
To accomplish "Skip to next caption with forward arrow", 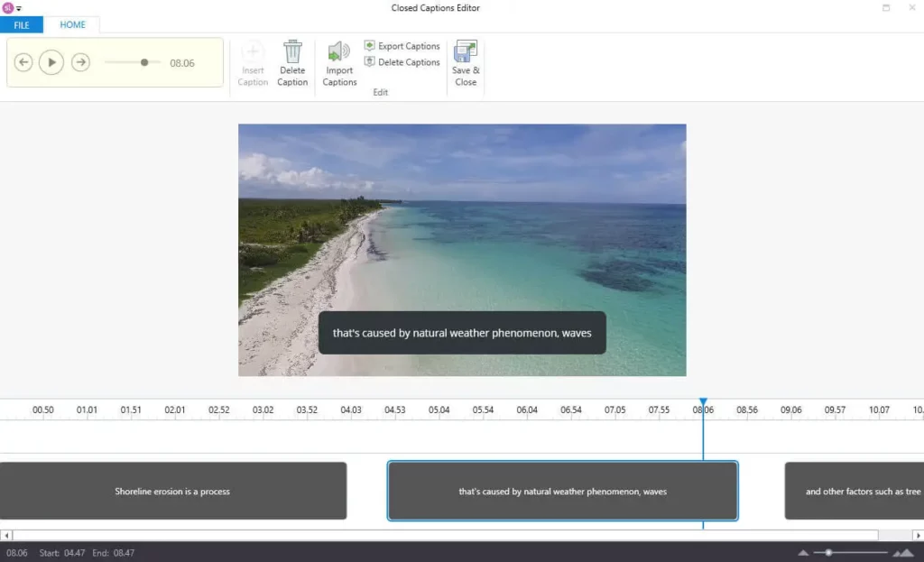I will 80,62.
